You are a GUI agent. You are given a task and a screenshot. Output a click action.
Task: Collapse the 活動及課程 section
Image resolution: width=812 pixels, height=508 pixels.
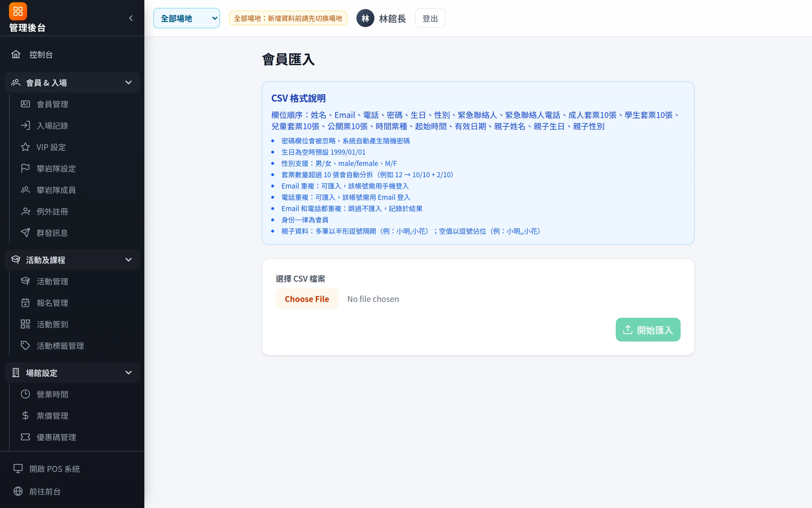[72, 260]
